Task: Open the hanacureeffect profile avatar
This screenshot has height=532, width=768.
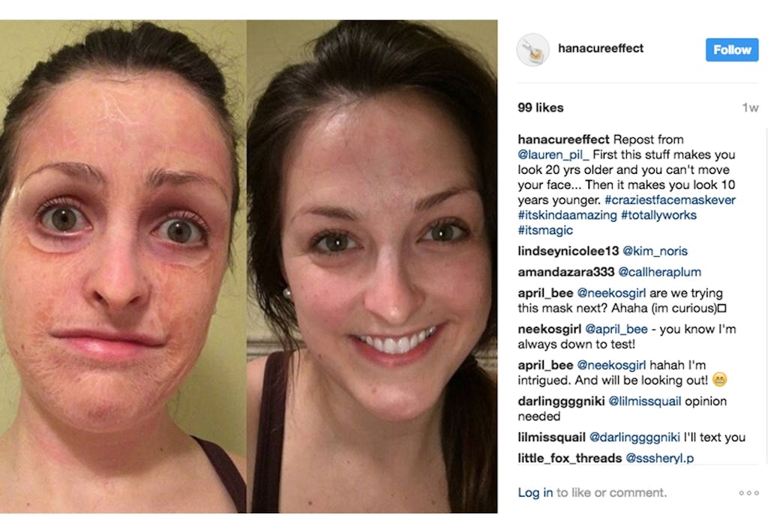Action: (x=532, y=50)
